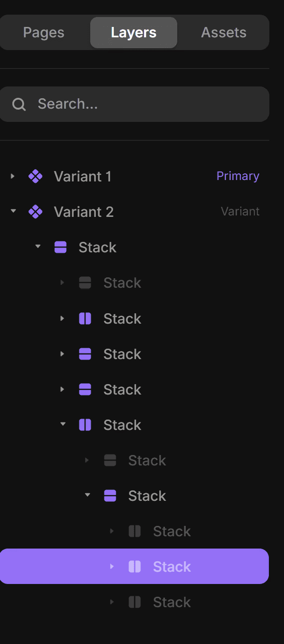Select the Variant 1 layer name
284x644 pixels.
[83, 176]
